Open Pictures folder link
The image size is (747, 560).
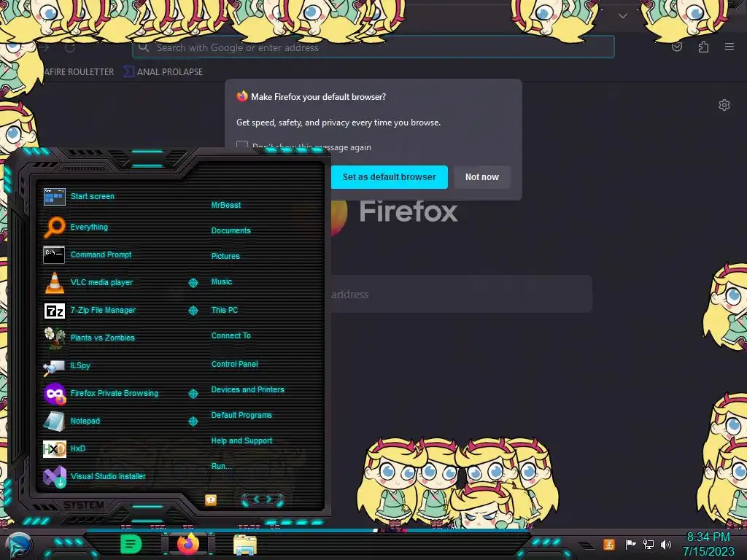[225, 256]
